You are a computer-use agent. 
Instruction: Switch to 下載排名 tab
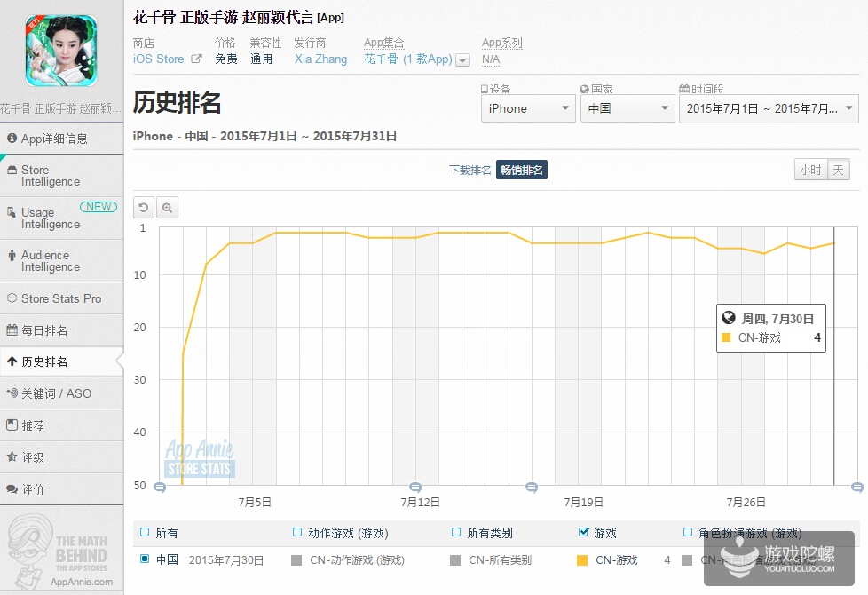point(470,171)
